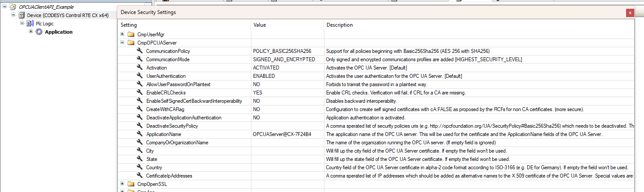The image size is (644, 192).
Task: Click the wrench icon beside EnableCRLChecks
Action: pos(140,93)
